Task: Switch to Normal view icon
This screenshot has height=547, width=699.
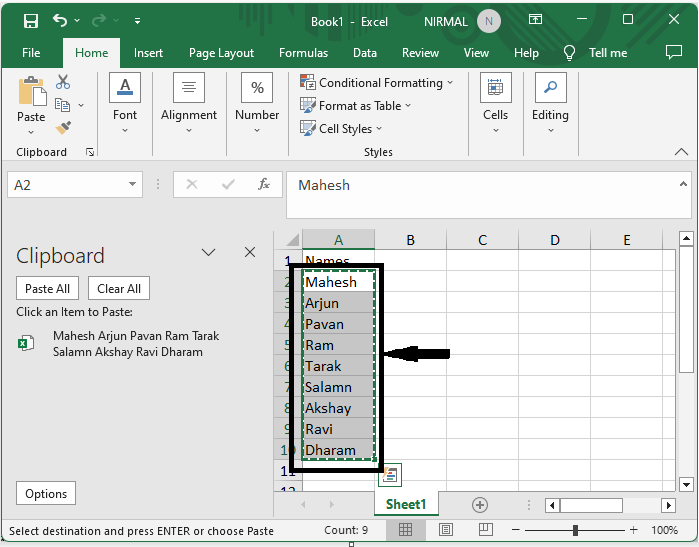Action: (x=405, y=530)
